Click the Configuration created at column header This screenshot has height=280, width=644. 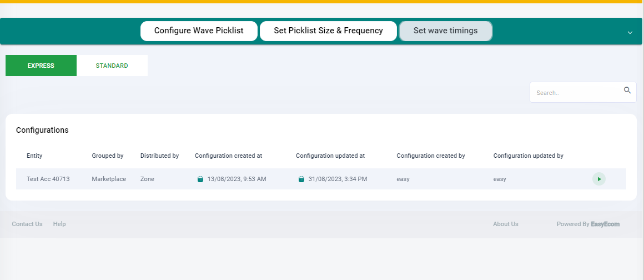228,156
